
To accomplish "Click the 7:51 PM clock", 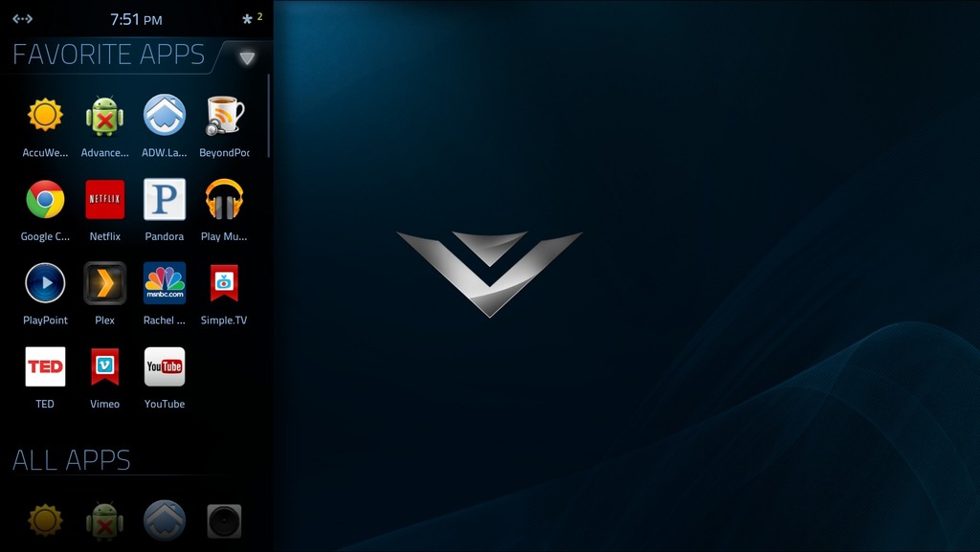I will pos(136,19).
